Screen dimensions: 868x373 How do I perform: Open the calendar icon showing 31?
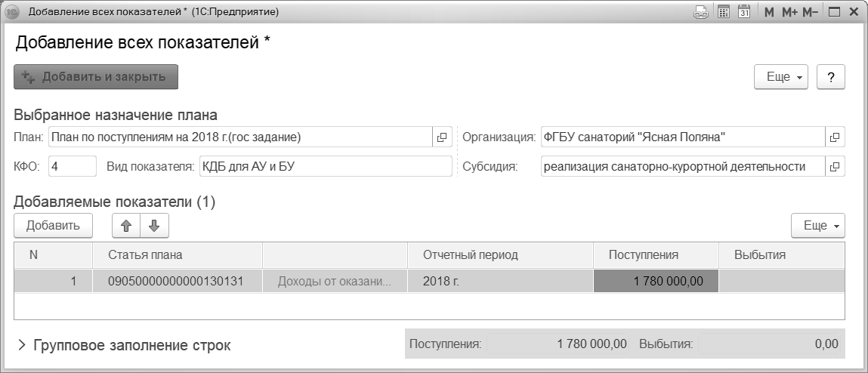click(x=743, y=12)
